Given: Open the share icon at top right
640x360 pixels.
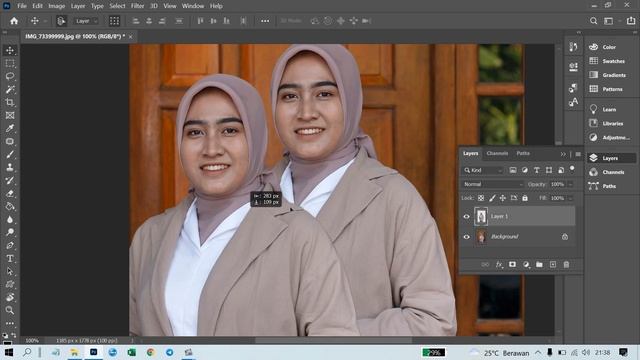Looking at the screenshot, I should click(x=631, y=21).
